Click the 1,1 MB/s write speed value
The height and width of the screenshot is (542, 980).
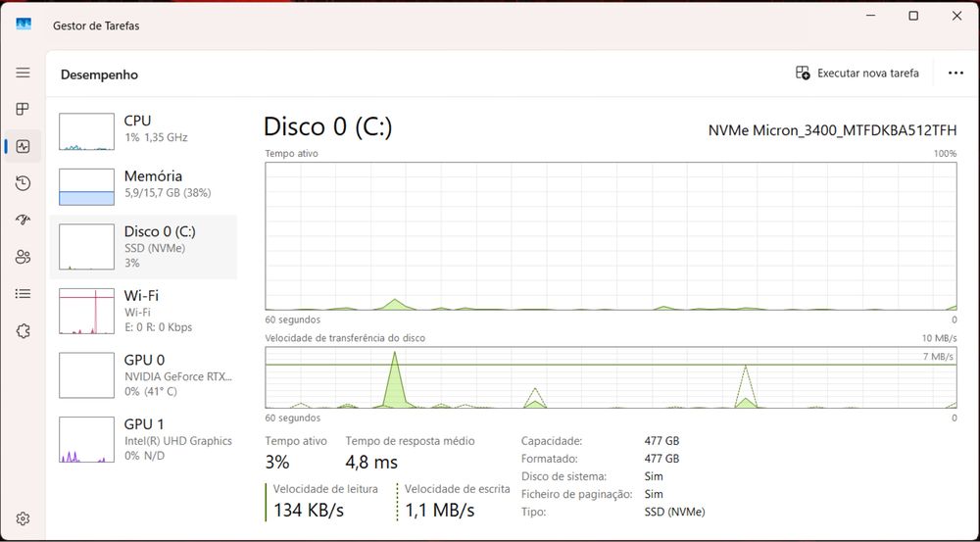click(x=439, y=510)
